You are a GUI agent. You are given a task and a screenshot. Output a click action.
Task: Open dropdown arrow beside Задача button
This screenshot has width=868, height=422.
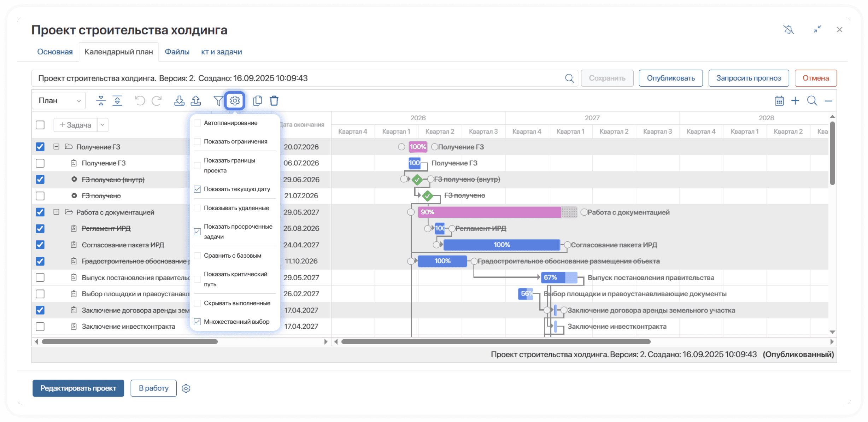(x=102, y=125)
